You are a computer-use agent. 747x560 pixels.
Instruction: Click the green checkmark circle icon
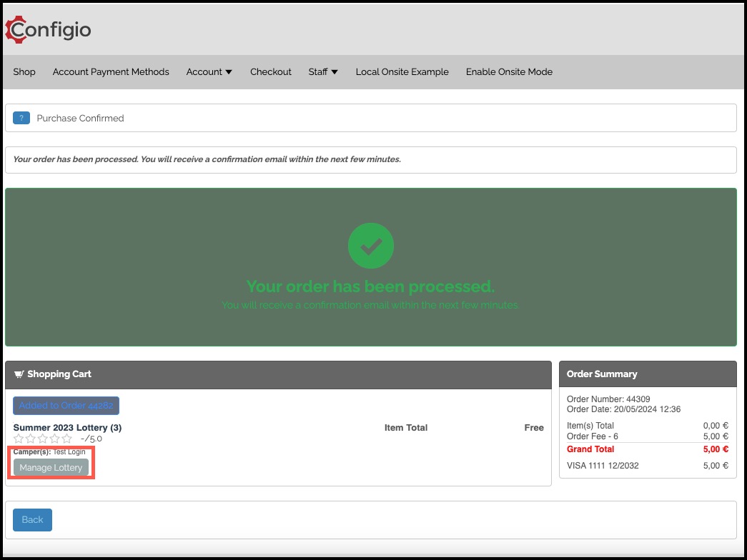point(371,246)
